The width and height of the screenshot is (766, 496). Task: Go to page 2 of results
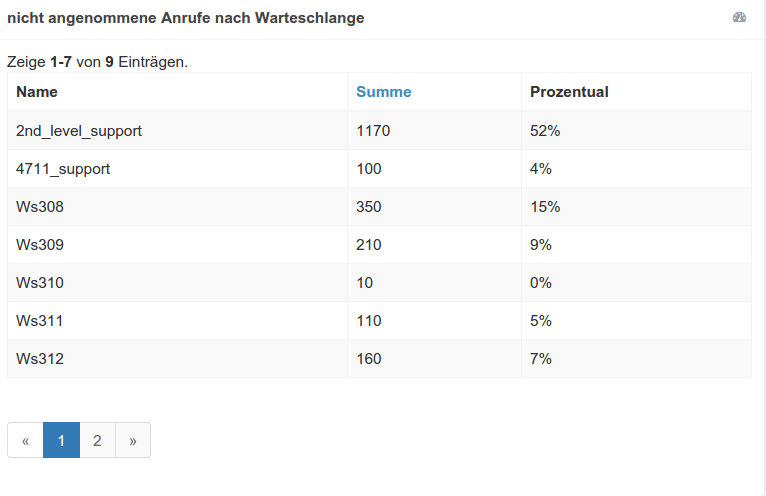(97, 440)
